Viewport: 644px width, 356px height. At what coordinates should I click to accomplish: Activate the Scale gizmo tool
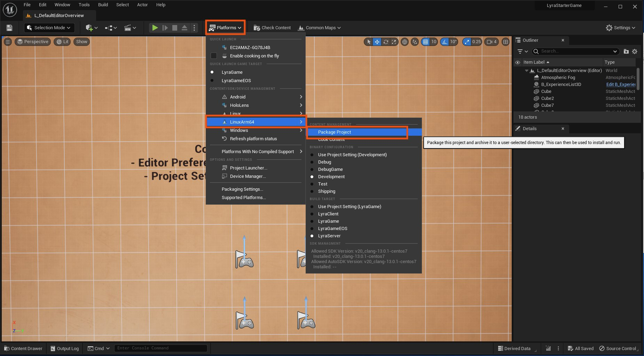(394, 42)
